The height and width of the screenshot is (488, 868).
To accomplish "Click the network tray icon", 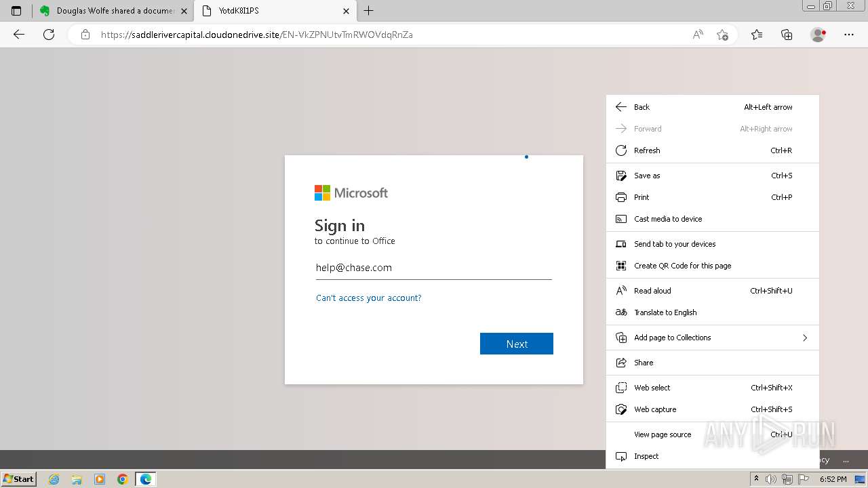I will 787,479.
